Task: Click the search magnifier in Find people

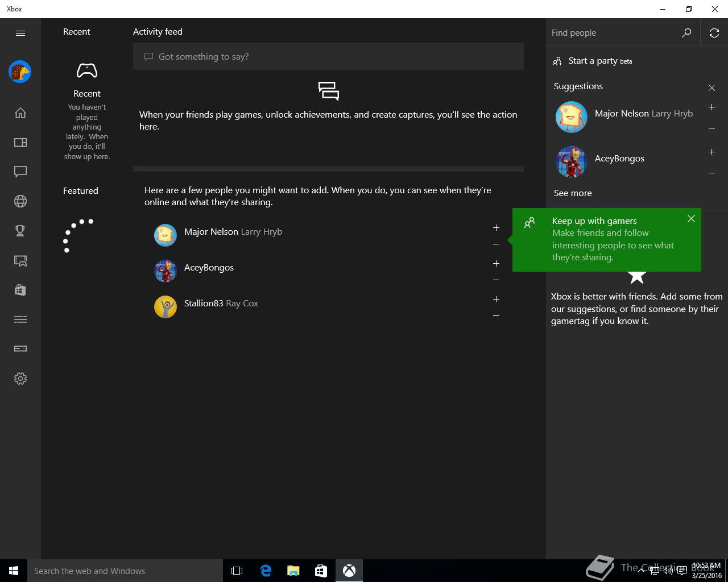Action: point(686,33)
